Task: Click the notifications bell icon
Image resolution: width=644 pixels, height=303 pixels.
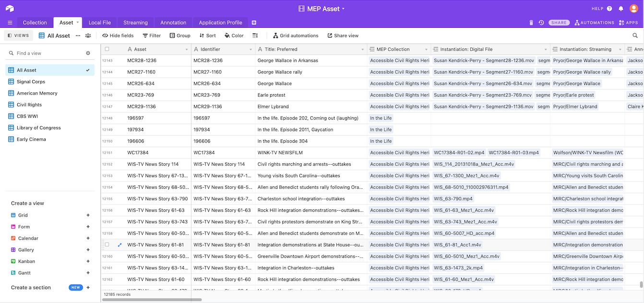Action: 621,9
